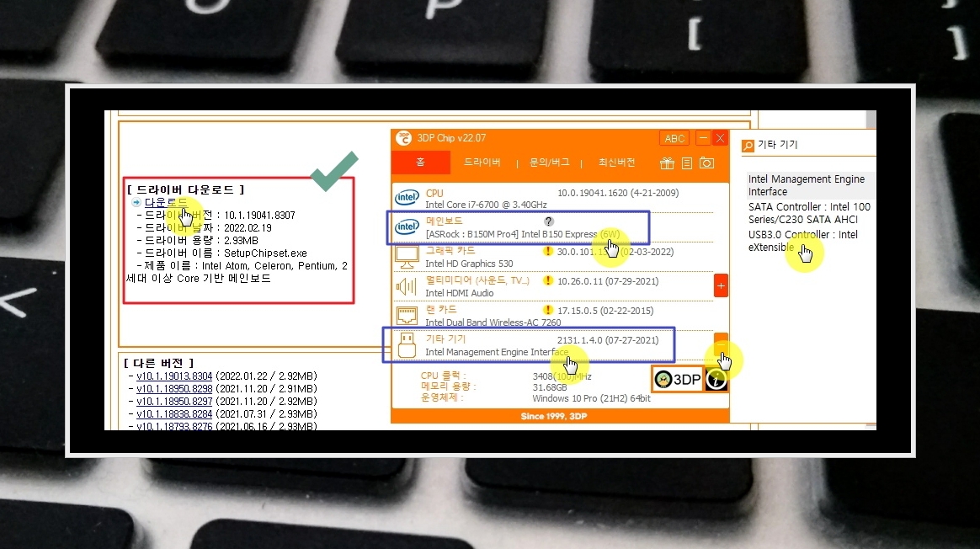Click the 기타 기기 USB device icon
The width and height of the screenshot is (980, 549).
click(x=407, y=344)
